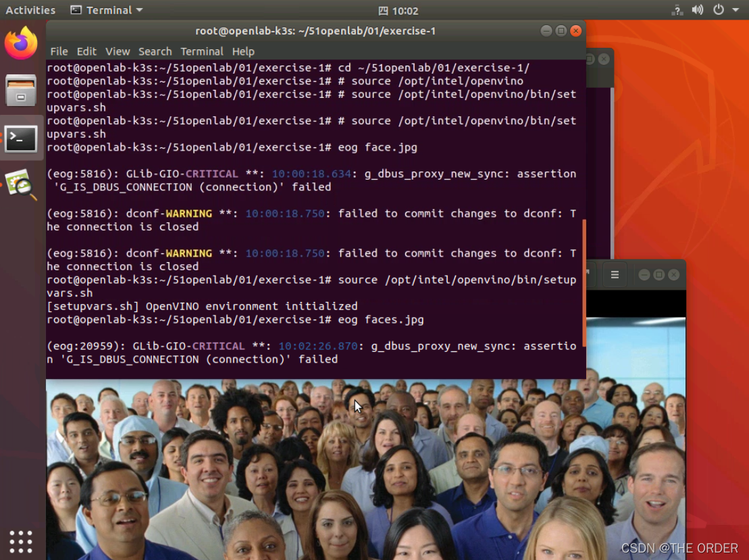Image resolution: width=749 pixels, height=560 pixels.
Task: Open network status icon in top bar
Action: 677,10
